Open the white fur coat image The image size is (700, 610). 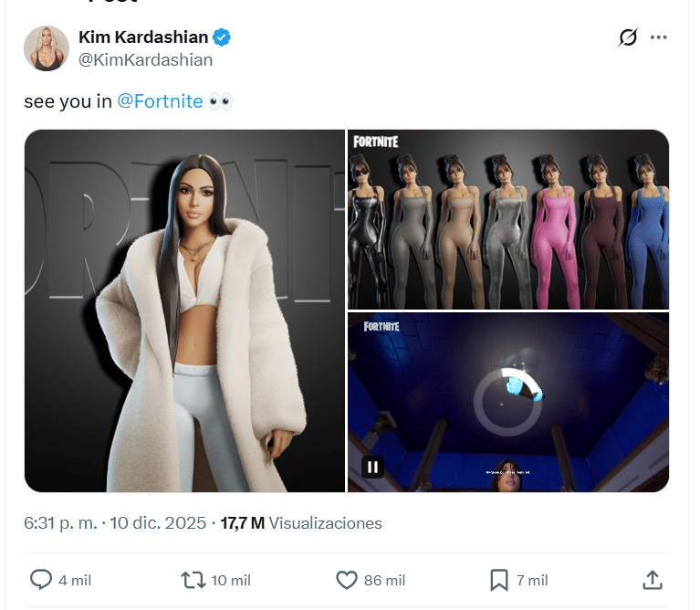(x=184, y=310)
